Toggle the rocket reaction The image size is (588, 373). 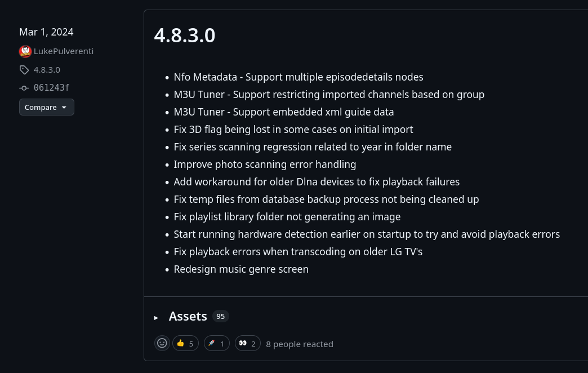tap(216, 343)
